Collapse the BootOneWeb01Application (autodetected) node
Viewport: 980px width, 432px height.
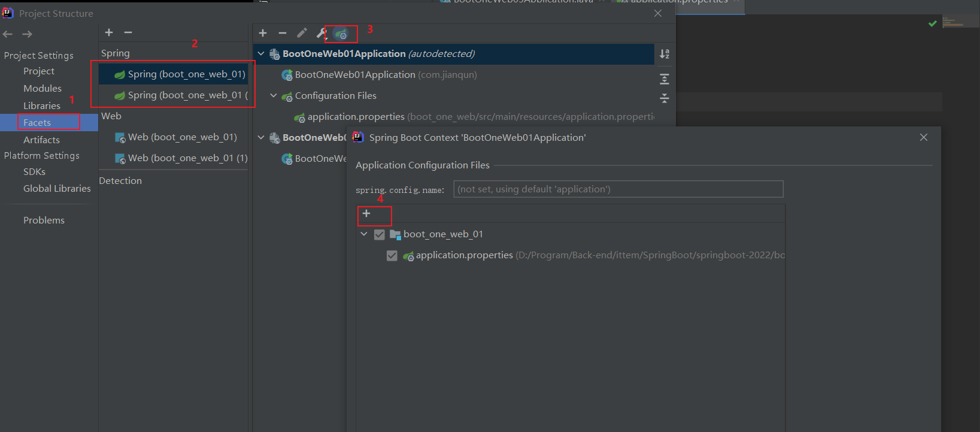[x=261, y=54]
